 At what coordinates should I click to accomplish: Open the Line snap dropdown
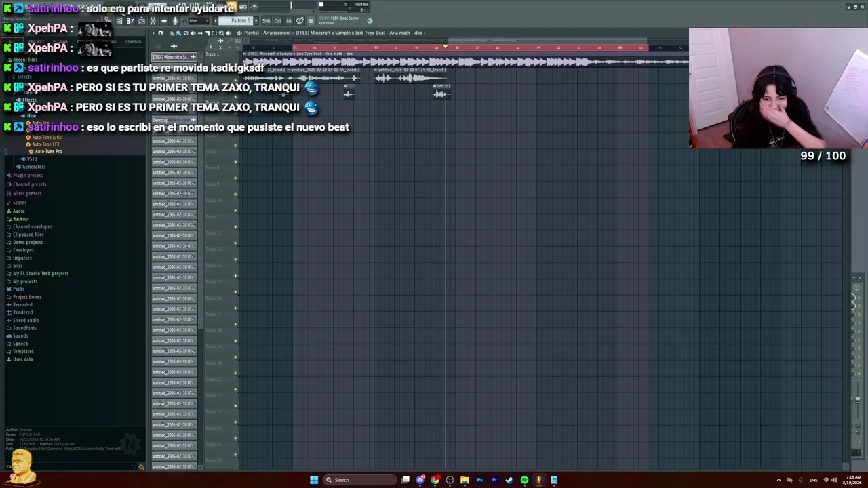(199, 21)
